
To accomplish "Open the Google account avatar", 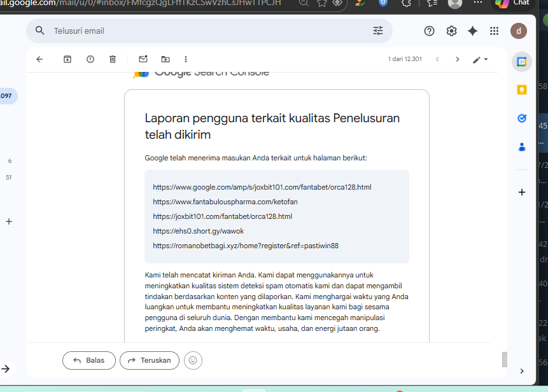I will tap(519, 31).
